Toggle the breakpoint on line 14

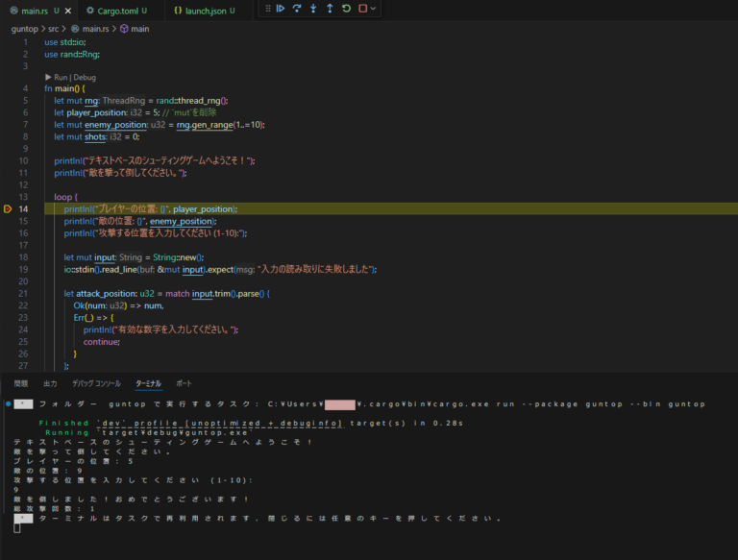[x=8, y=208]
